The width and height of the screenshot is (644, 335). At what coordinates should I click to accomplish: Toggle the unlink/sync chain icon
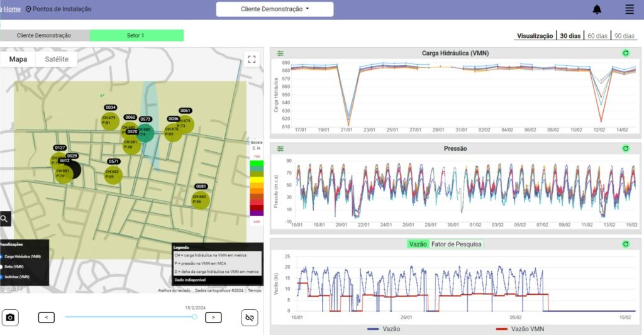[249, 318]
